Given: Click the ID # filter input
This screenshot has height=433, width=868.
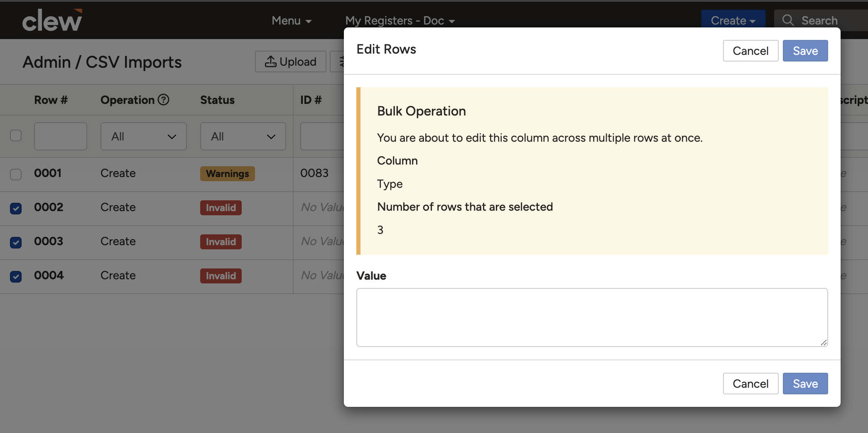Looking at the screenshot, I should (x=322, y=136).
